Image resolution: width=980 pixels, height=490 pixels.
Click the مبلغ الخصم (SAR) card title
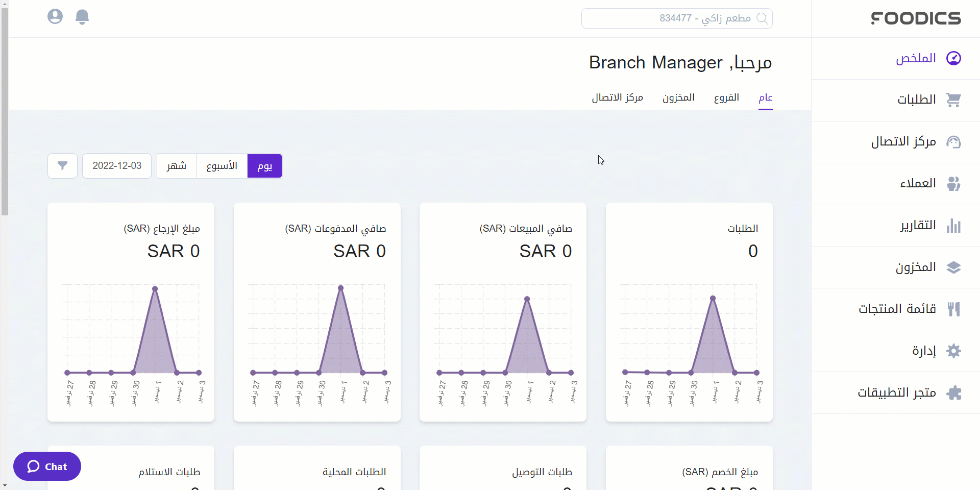coord(720,472)
